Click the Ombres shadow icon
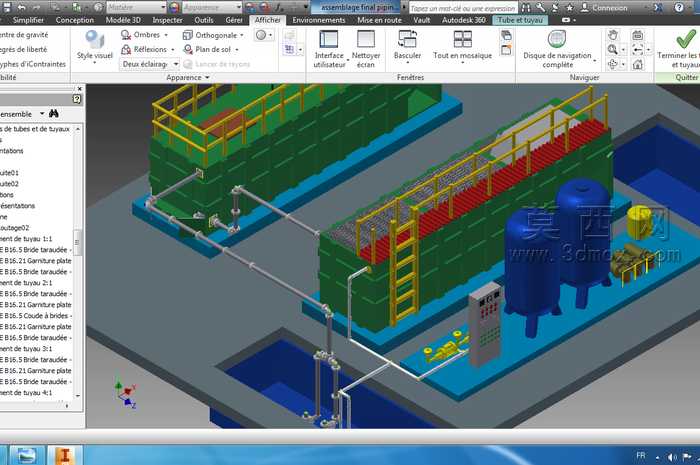Viewport: 700px width, 465px height. point(126,35)
